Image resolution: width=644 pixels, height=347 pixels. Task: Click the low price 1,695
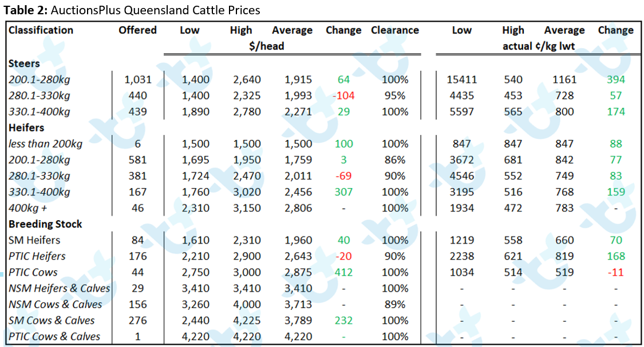coord(196,160)
